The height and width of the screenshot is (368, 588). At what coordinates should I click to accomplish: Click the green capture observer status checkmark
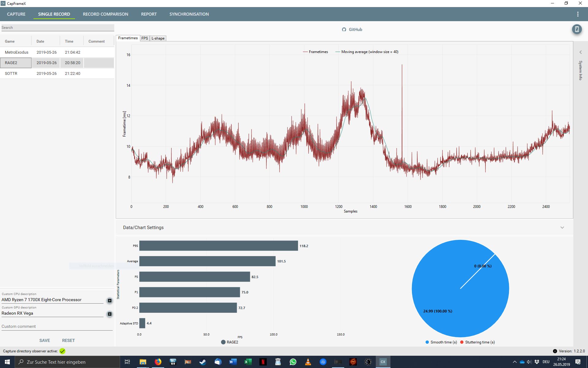point(62,351)
